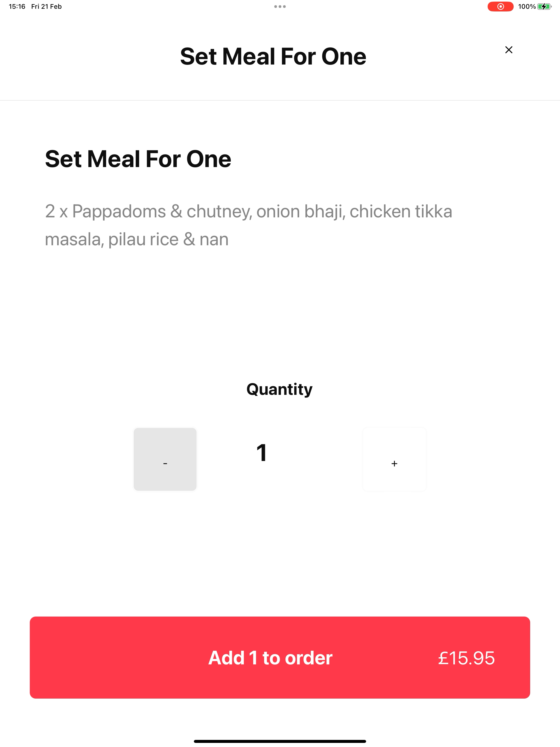Tap the header divider line under the title
The width and height of the screenshot is (560, 747).
280,100
